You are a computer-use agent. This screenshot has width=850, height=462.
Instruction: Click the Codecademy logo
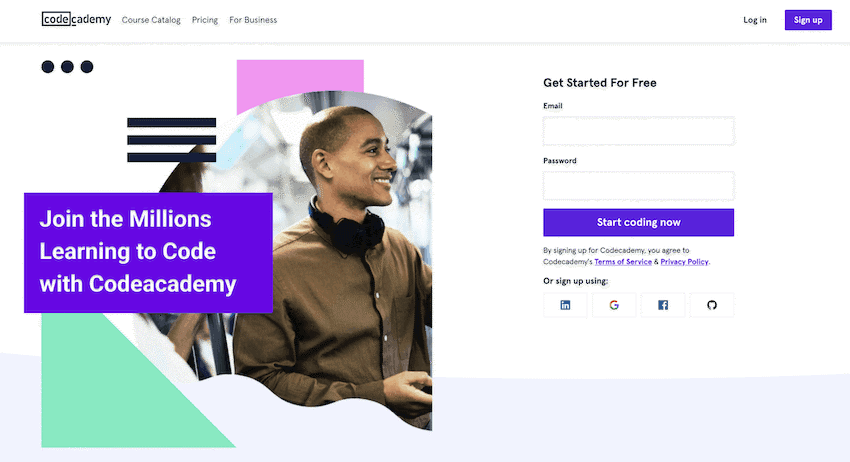(x=76, y=20)
